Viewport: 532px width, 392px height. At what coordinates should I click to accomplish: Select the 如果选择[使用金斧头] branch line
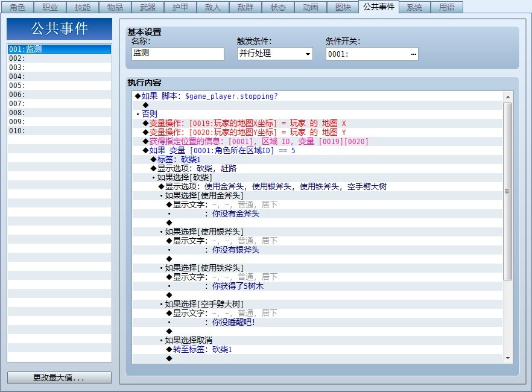tap(317, 195)
